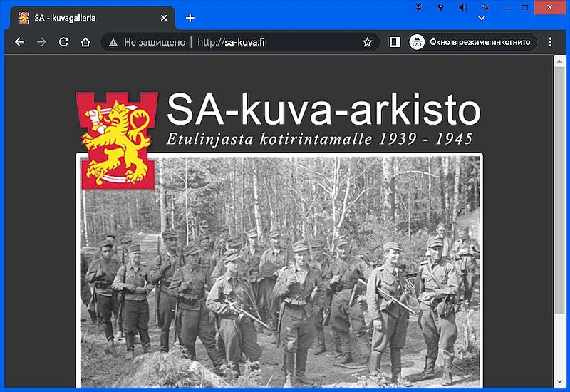The image size is (570, 392).
Task: Click the incognito window indicator
Action: point(472,42)
